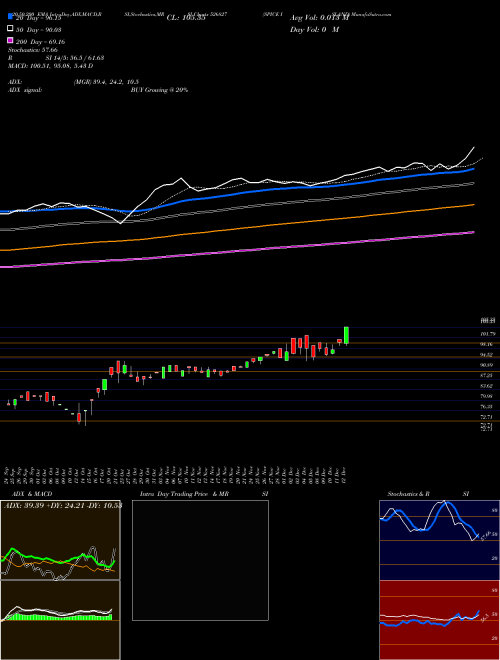Viewport: 500px width, 660px height.
Task: Open the ADX indicator chart thumbnail
Action: pos(60,540)
